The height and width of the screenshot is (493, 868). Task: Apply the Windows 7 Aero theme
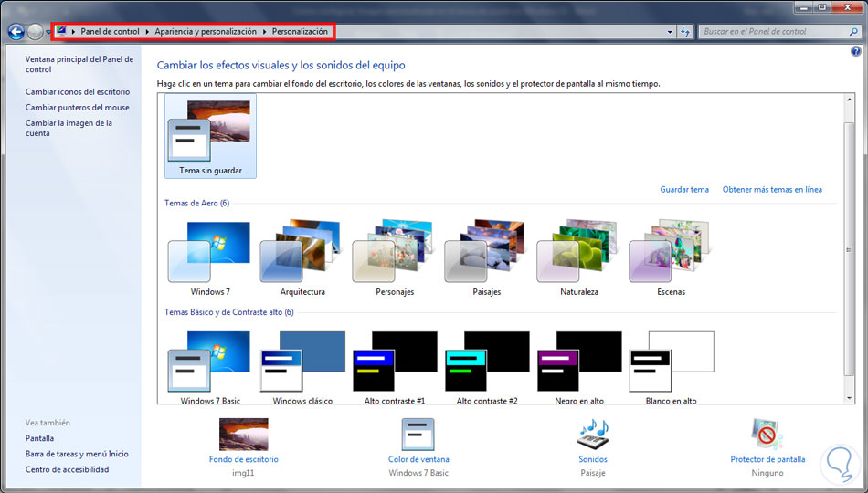click(x=210, y=258)
